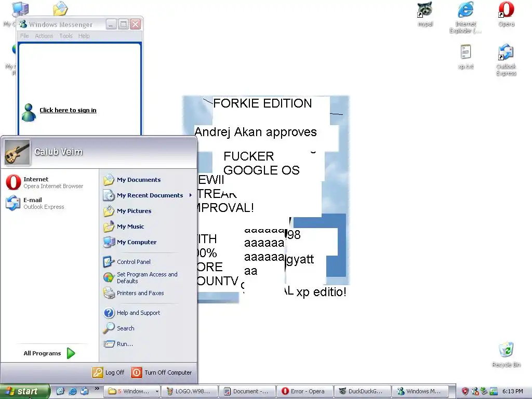532x399 pixels.
Task: Open dropdown arrow of Window... taskbar group
Action: tap(157, 391)
